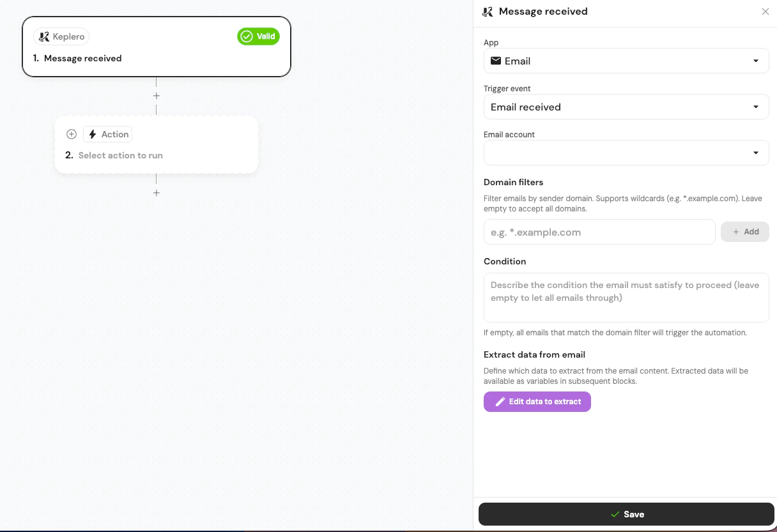
Task: Click the checkmark icon on the Save button
Action: (x=615, y=514)
